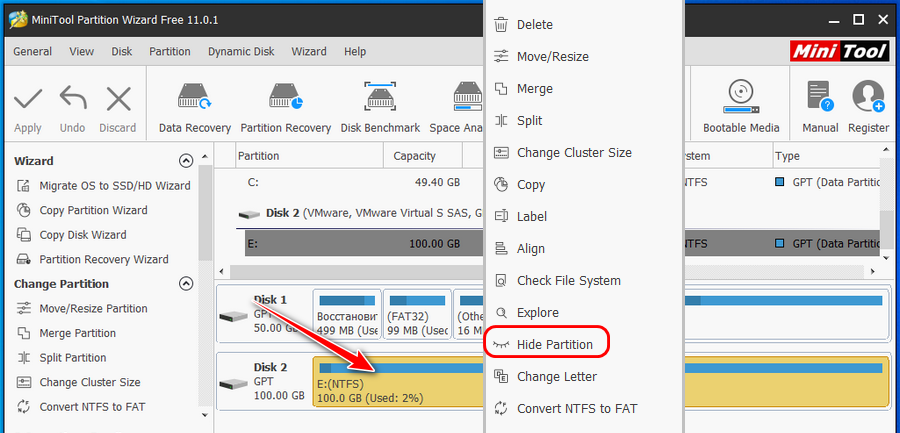Image resolution: width=900 pixels, height=433 pixels.
Task: Click the Undo arrow icon
Action: click(x=72, y=100)
